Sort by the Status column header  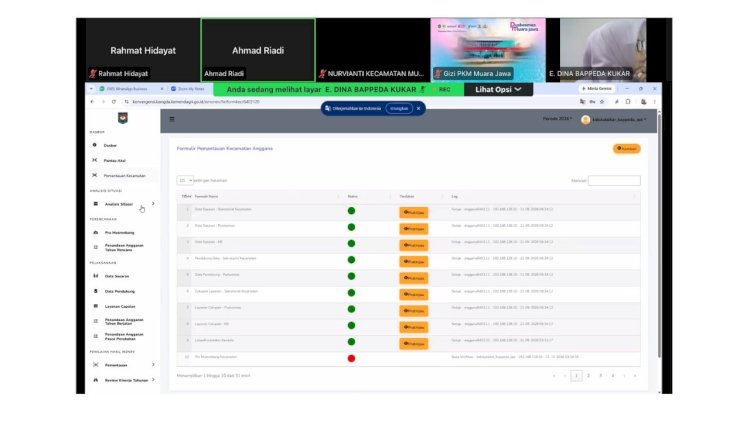(x=353, y=197)
